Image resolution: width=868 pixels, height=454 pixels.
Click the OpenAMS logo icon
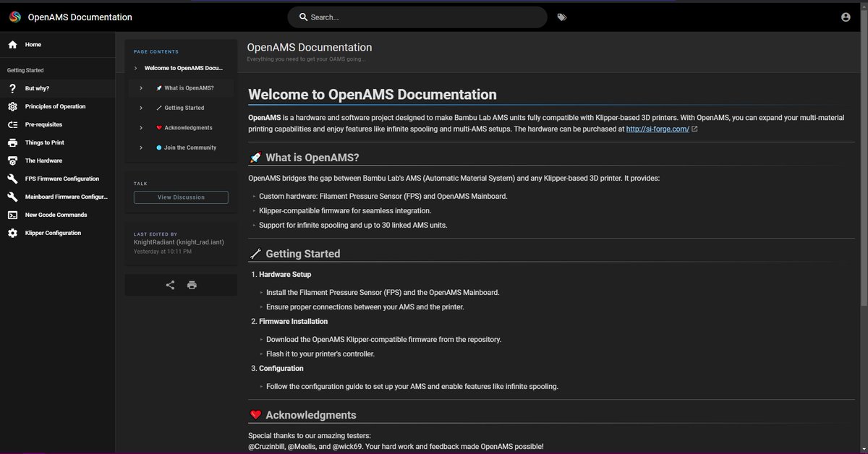pyautogui.click(x=13, y=17)
